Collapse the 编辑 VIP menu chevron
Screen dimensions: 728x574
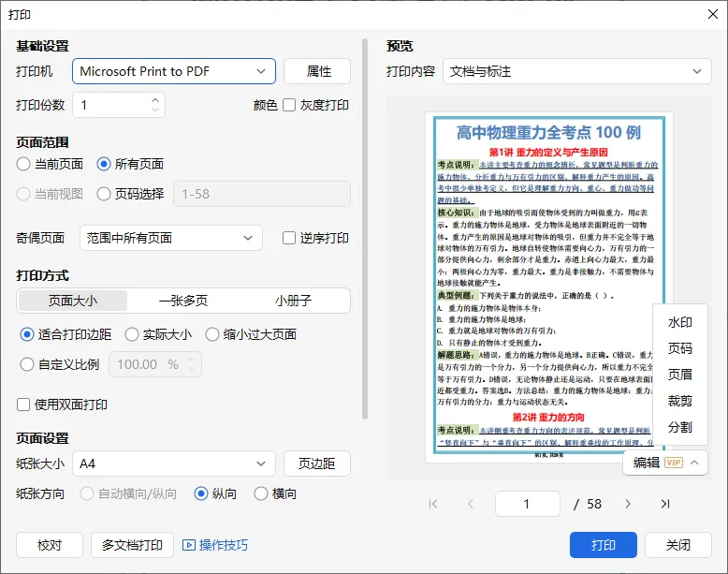coord(694,463)
